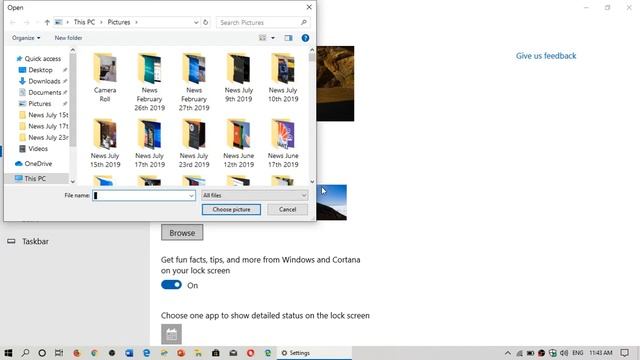Open Cortana from the taskbar
The image size is (640, 360).
[42, 353]
